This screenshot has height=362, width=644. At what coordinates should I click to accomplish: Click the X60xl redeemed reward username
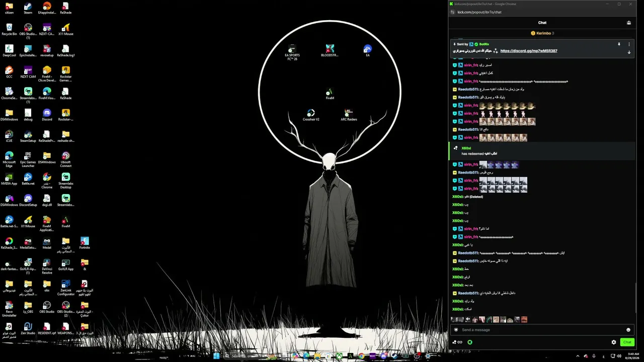(x=466, y=148)
